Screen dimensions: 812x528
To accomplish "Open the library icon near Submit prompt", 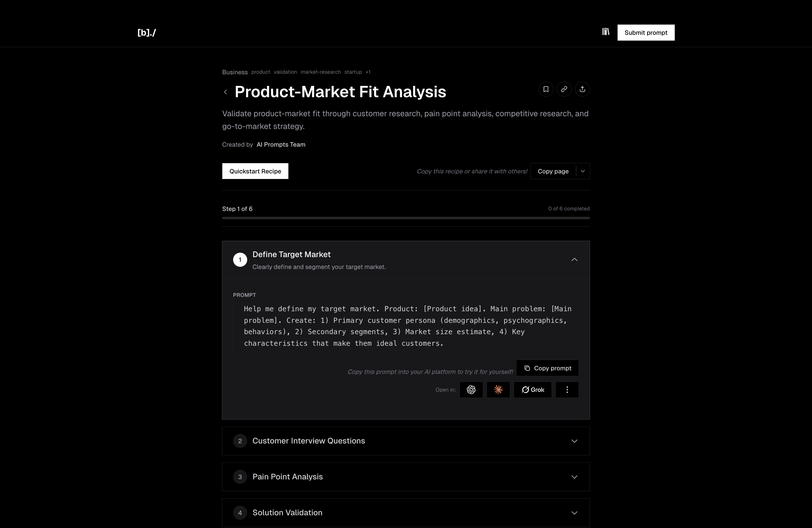I will pos(606,32).
